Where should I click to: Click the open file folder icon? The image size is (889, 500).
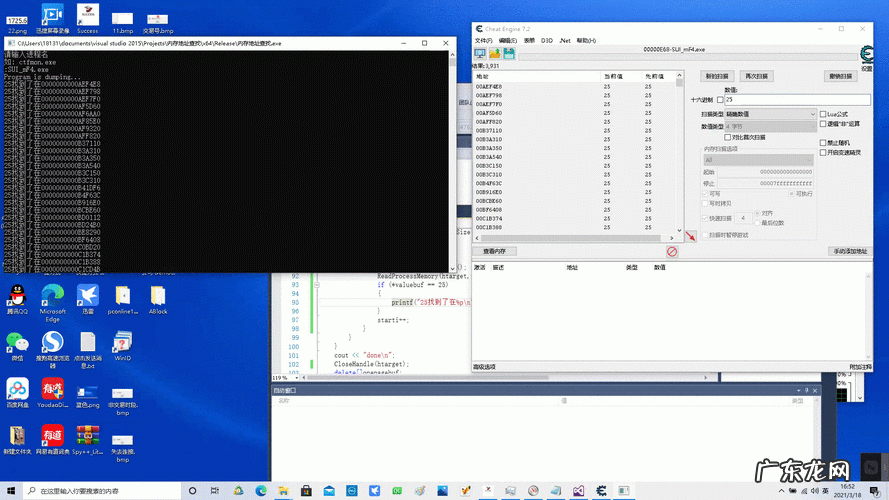[x=495, y=53]
